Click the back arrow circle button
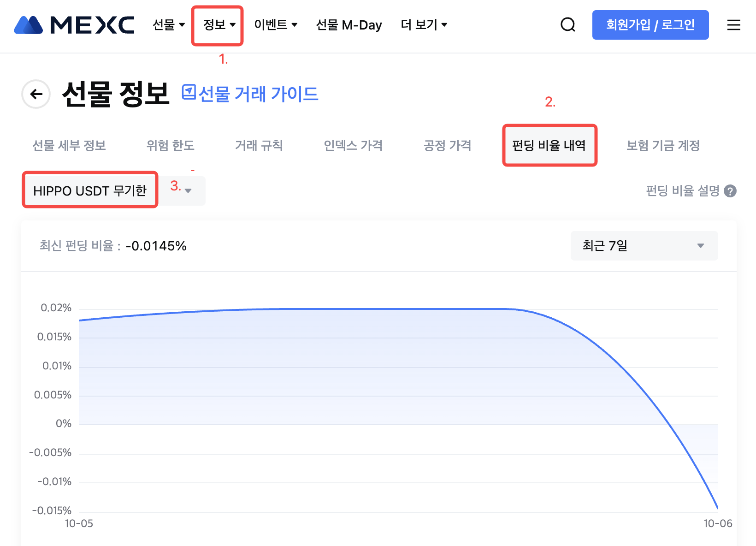Viewport: 756px width, 546px height. click(x=36, y=94)
